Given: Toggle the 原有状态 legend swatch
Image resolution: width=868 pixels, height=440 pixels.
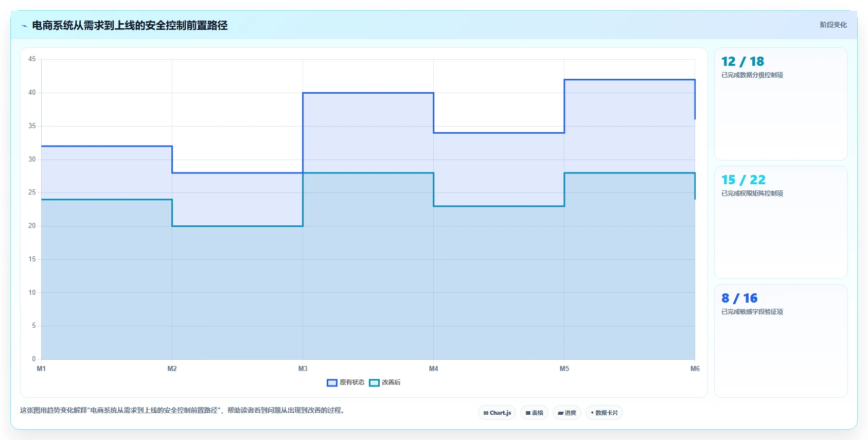Looking at the screenshot, I should tap(332, 382).
